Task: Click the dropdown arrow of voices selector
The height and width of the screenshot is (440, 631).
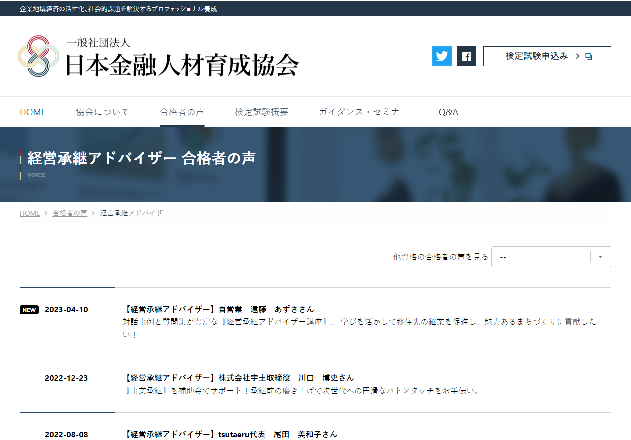Action: point(601,257)
